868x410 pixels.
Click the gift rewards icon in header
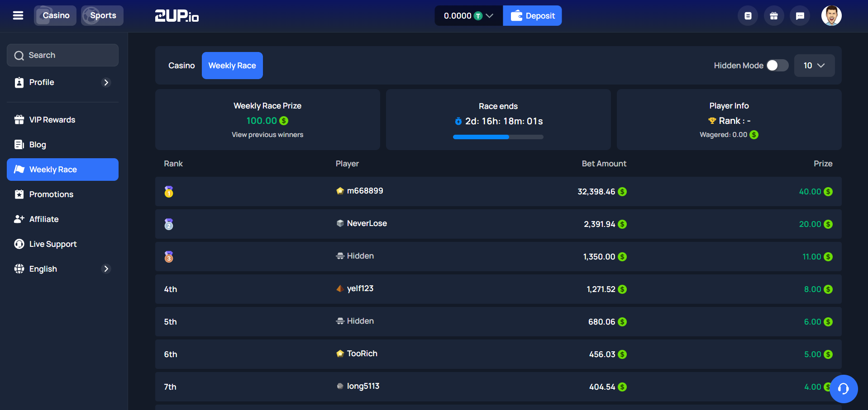pyautogui.click(x=774, y=16)
